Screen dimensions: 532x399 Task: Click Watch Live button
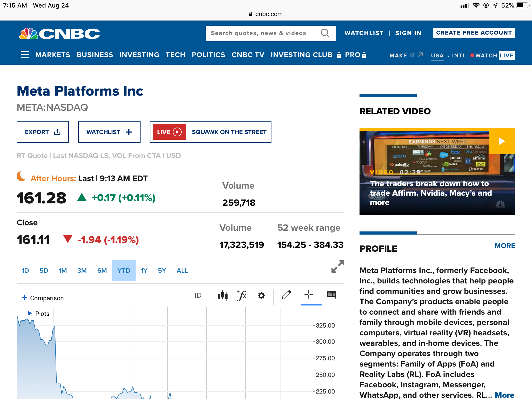click(x=493, y=55)
